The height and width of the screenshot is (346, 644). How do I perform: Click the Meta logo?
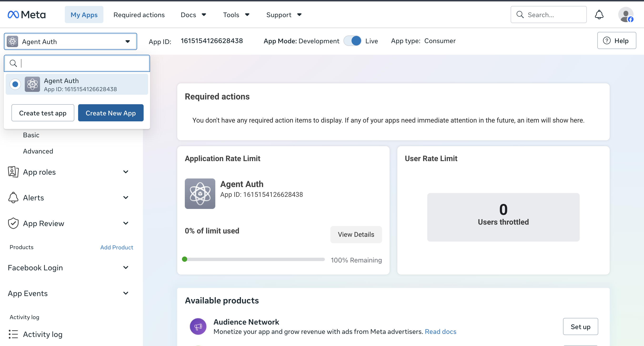click(26, 15)
